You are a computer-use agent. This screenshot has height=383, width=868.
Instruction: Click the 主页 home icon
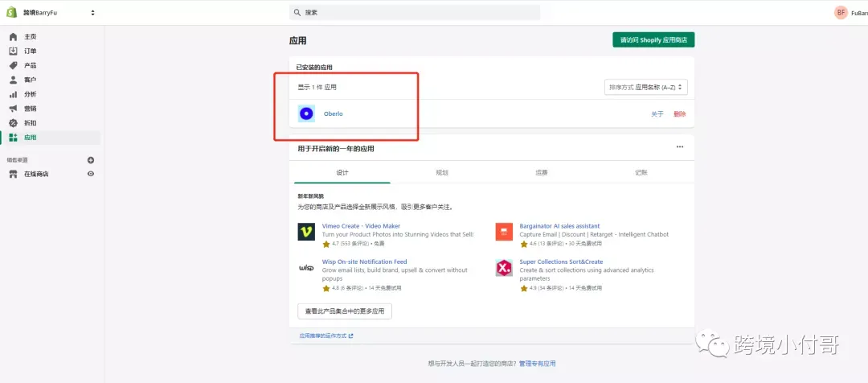[14, 36]
